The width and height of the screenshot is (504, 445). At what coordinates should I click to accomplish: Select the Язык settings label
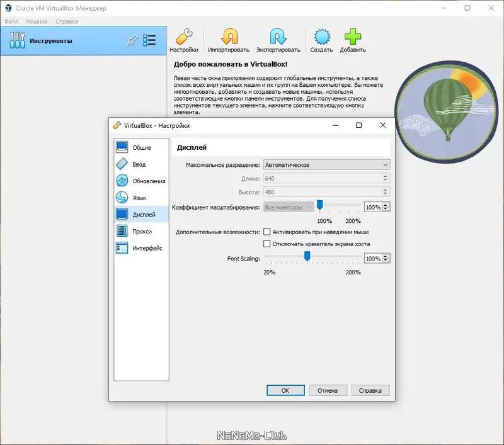[x=139, y=198]
